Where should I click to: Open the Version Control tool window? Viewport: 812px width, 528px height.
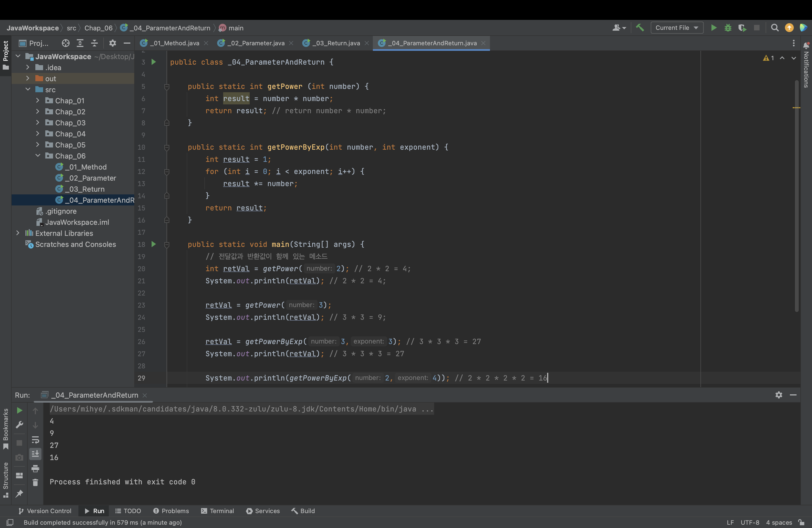pyautogui.click(x=45, y=511)
